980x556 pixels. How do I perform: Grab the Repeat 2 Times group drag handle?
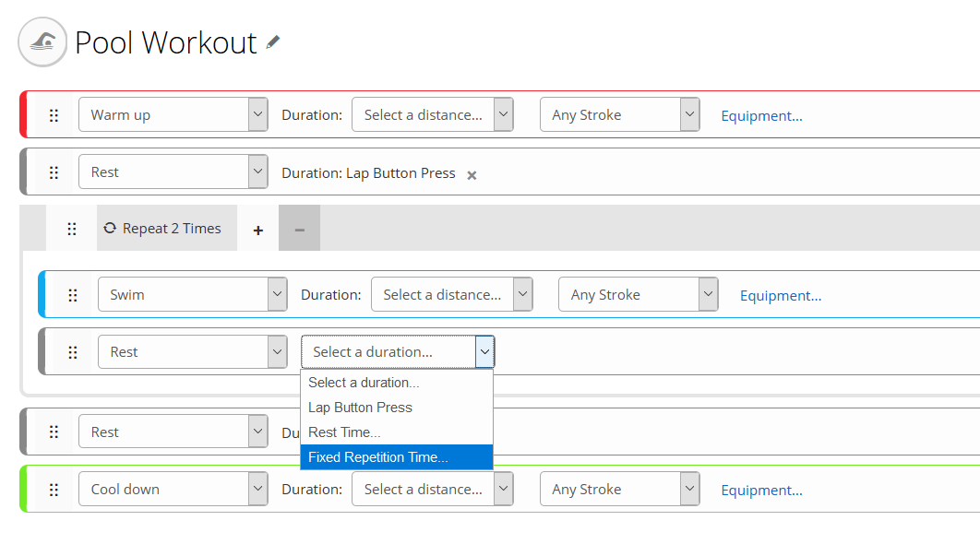point(72,229)
